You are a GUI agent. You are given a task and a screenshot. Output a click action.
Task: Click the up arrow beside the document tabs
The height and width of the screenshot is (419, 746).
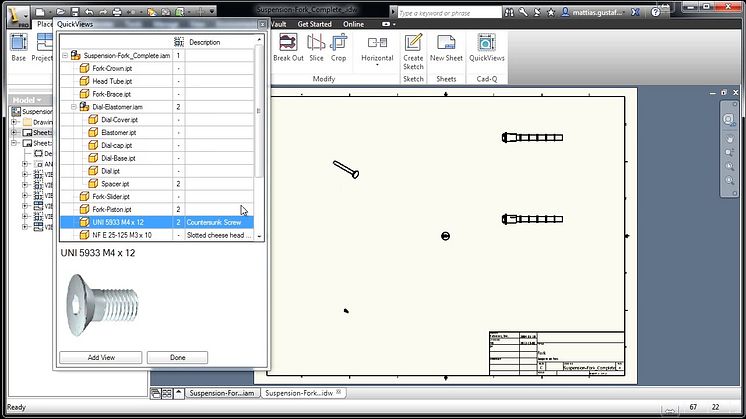coord(178,393)
